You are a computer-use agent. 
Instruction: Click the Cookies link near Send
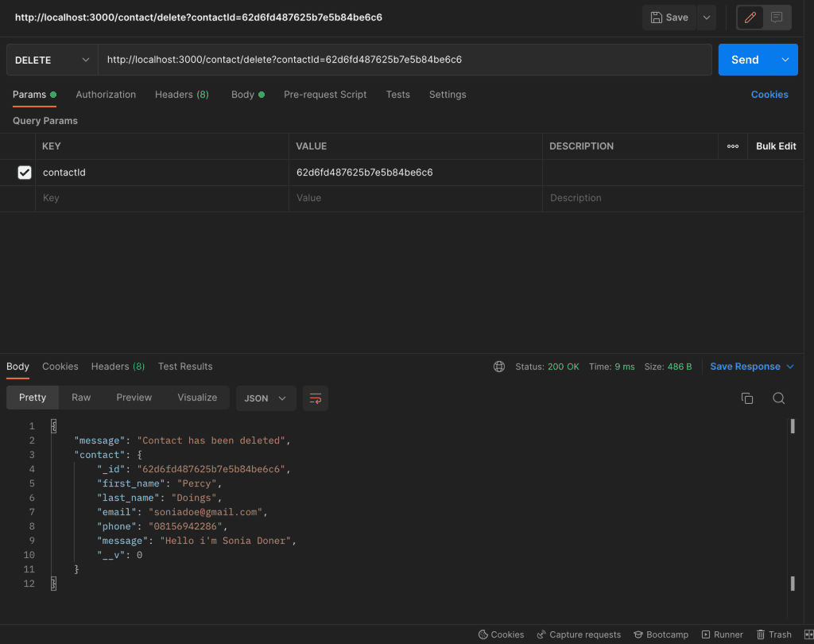tap(769, 95)
